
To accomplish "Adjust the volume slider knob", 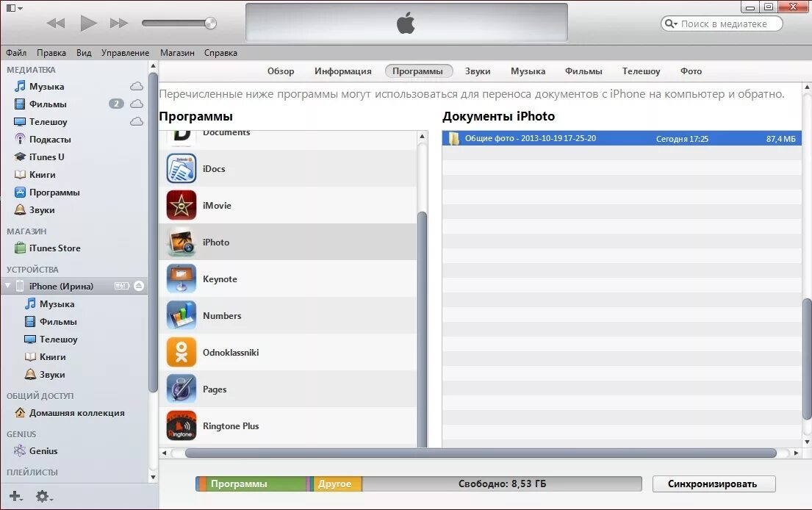I will (210, 23).
